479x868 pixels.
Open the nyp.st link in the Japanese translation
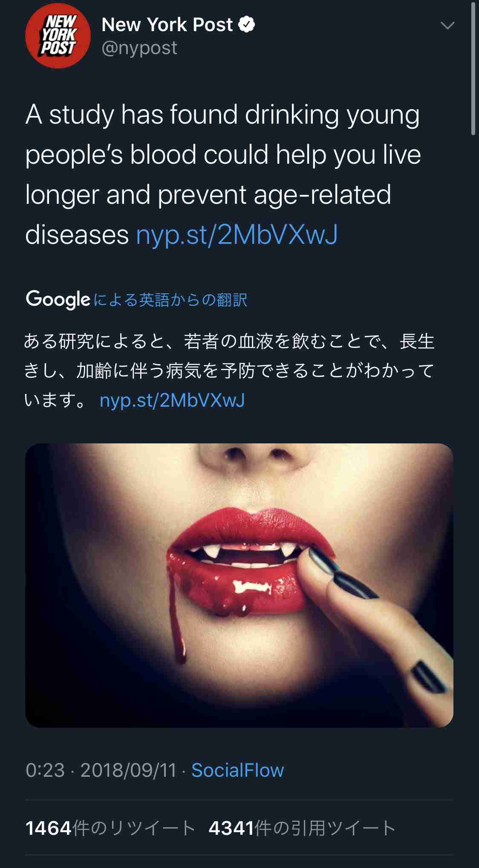[172, 400]
